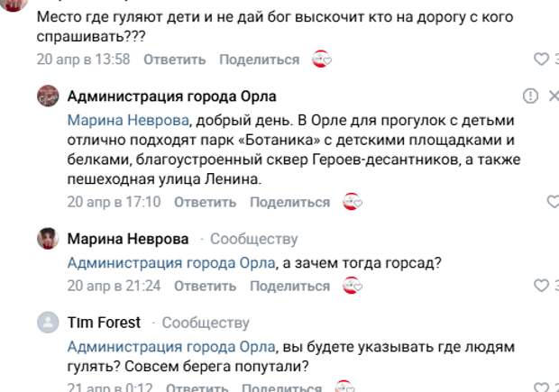Open Tim Forest's default avatar
The height and width of the screenshot is (392, 559).
[48, 323]
